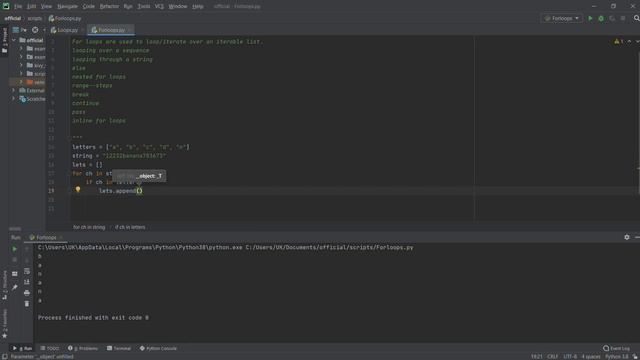
Task: Run Forloops with the green toolbar Run button
Action: point(590,18)
